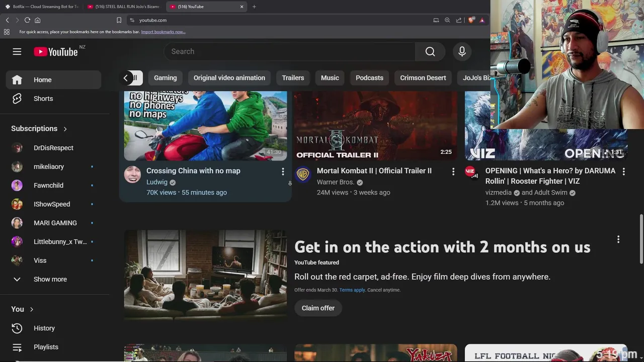Reload the page with refresh icon

point(27,20)
